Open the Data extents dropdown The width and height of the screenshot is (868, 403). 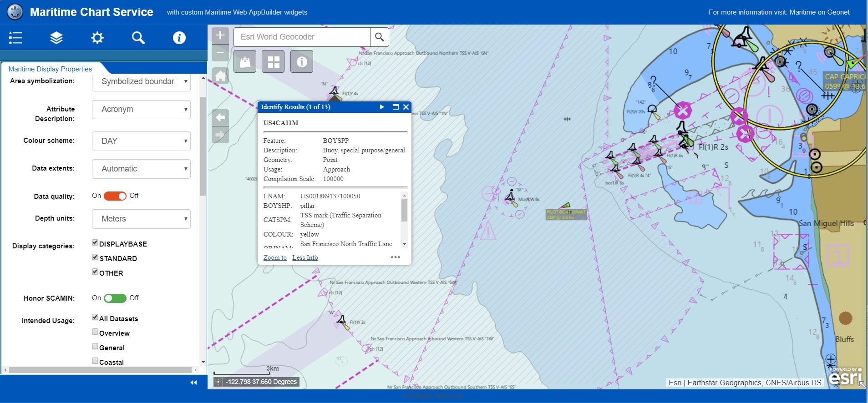click(x=141, y=169)
